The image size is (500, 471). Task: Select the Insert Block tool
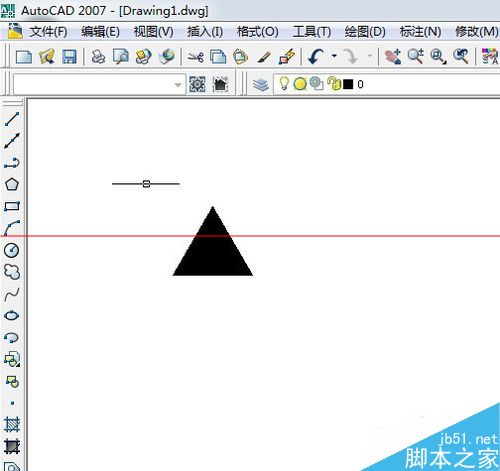(x=12, y=359)
